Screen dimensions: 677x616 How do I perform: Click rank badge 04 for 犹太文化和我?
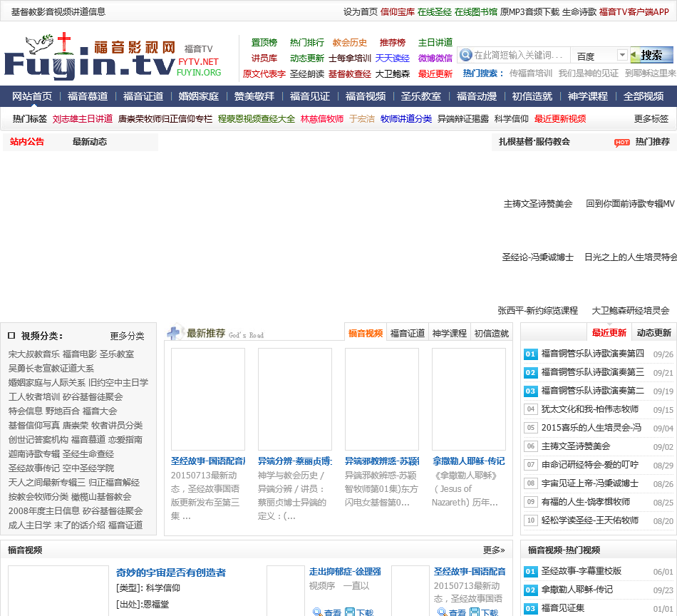point(530,409)
